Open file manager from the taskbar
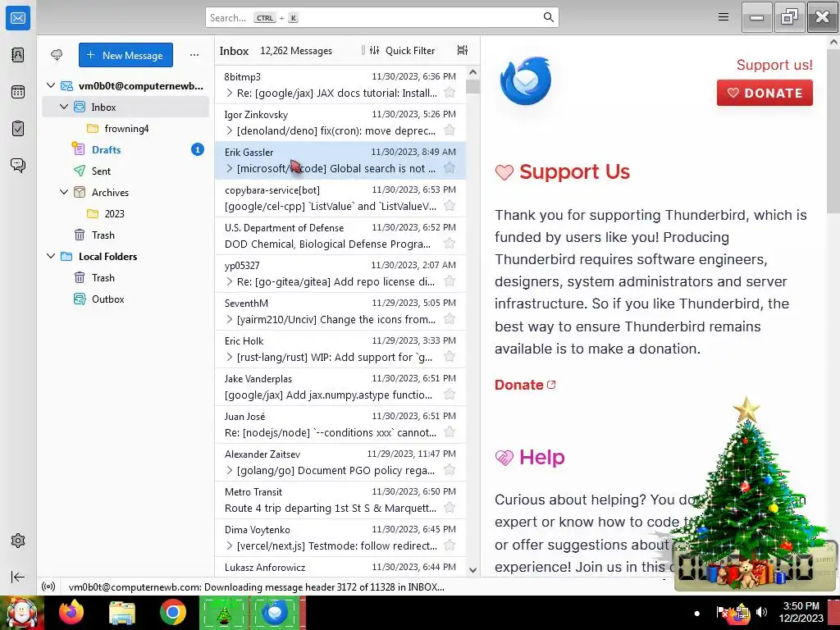The width and height of the screenshot is (840, 630). tap(122, 613)
